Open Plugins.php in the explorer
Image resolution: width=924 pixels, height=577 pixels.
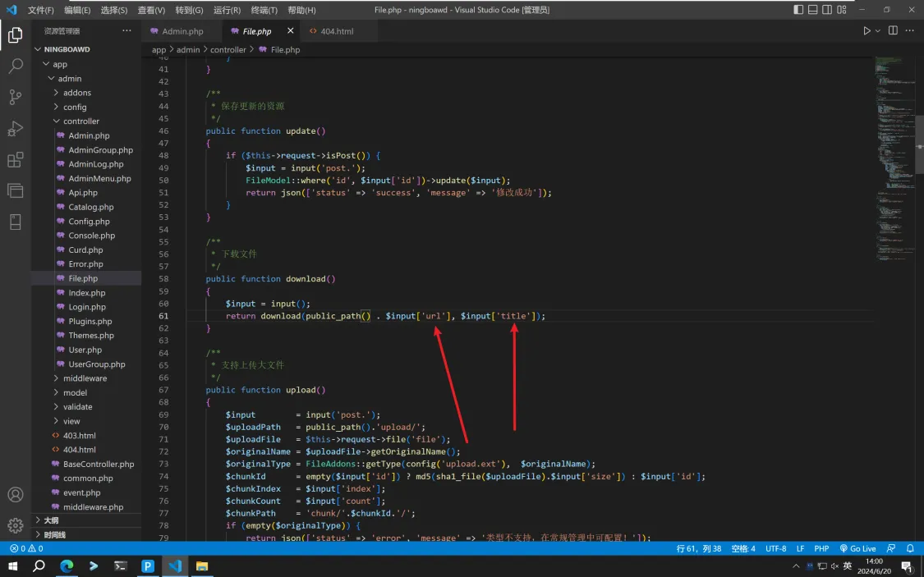90,322
